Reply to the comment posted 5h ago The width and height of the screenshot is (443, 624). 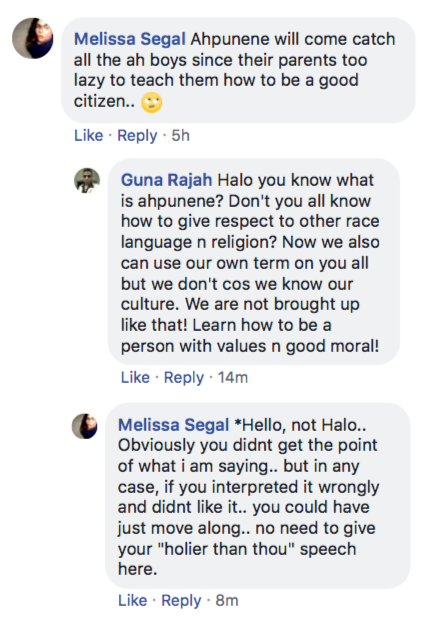[137, 136]
